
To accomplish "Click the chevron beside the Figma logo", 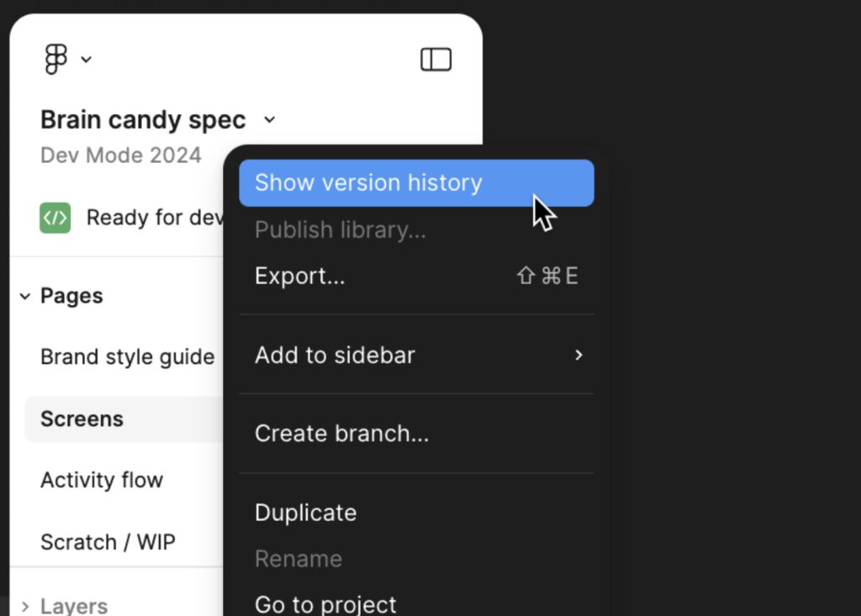I will pyautogui.click(x=87, y=60).
